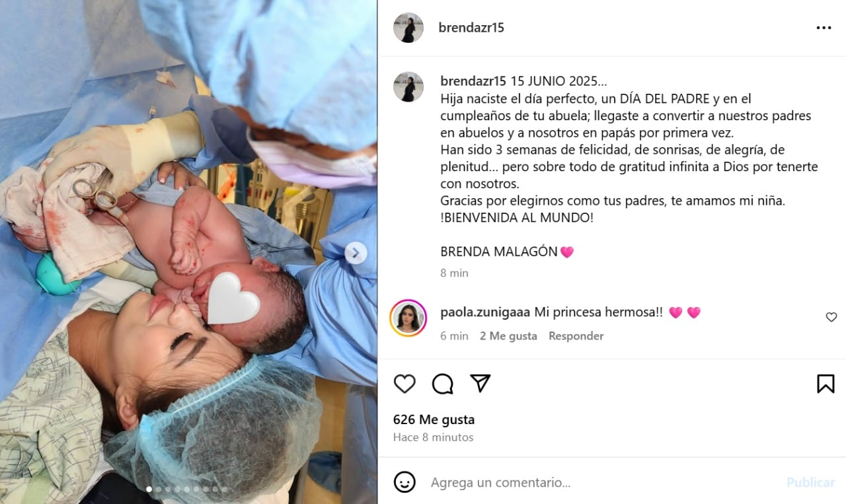Image resolution: width=846 pixels, height=504 pixels.
Task: Like the post with the heart icon
Action: (x=404, y=384)
